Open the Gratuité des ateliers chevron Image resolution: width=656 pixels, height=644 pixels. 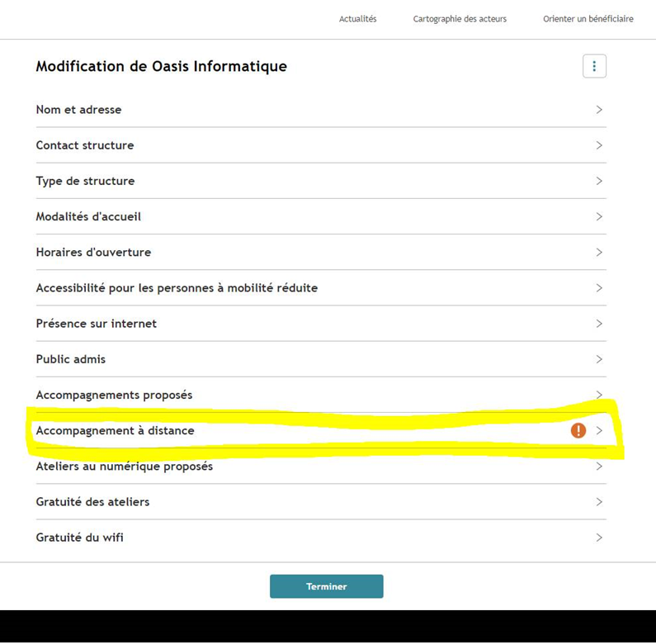(x=599, y=502)
